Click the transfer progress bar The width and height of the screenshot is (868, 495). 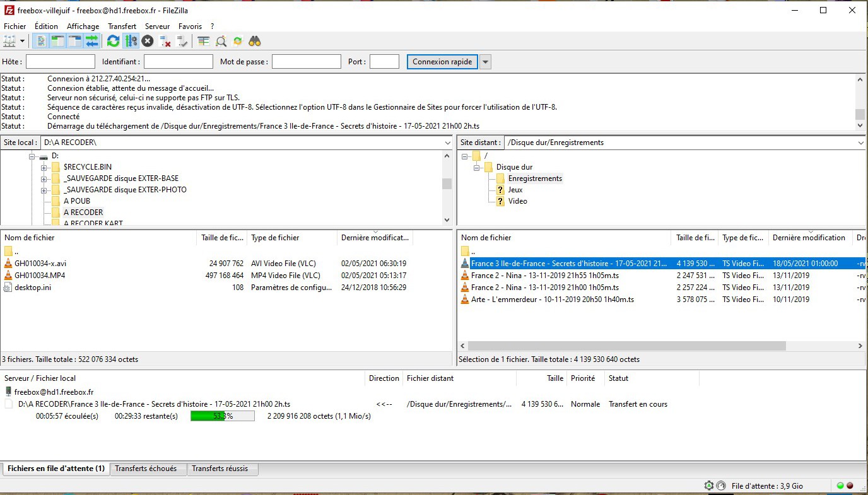[223, 416]
